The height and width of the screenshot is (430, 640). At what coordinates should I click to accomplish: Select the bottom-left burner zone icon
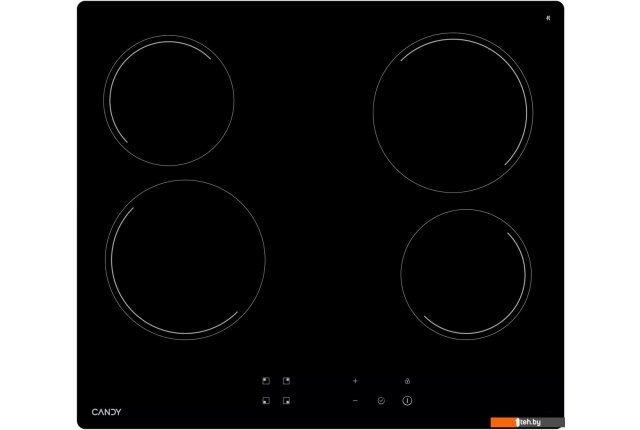[266, 401]
